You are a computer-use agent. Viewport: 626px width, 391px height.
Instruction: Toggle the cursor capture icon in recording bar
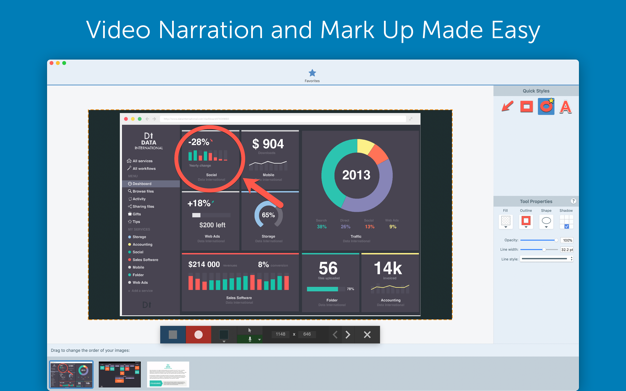coord(250,330)
